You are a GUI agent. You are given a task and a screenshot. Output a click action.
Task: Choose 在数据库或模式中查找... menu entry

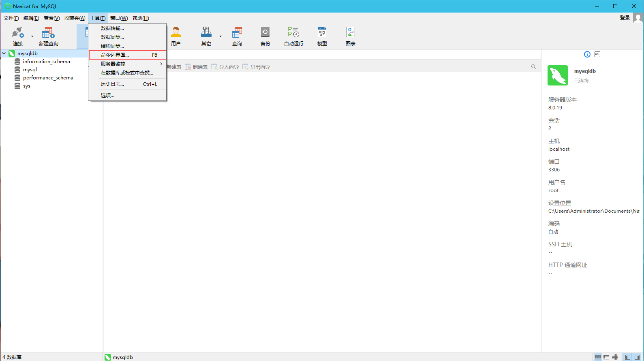click(x=127, y=73)
